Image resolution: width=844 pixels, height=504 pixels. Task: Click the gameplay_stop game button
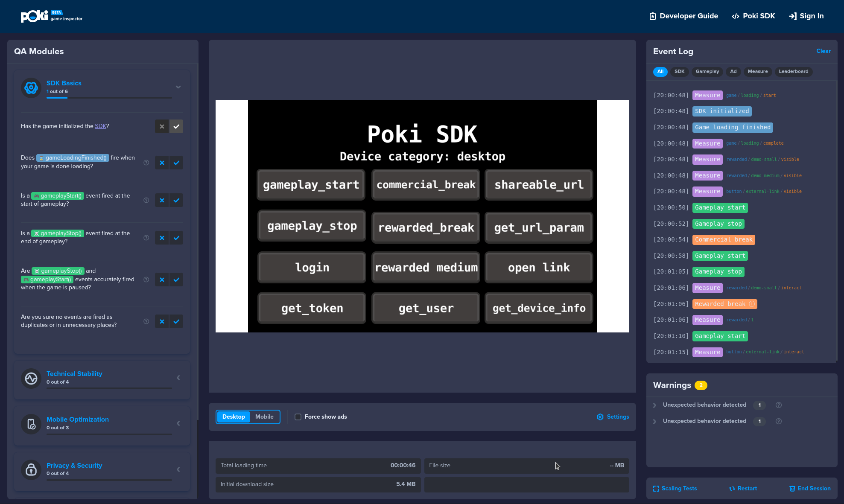(312, 226)
